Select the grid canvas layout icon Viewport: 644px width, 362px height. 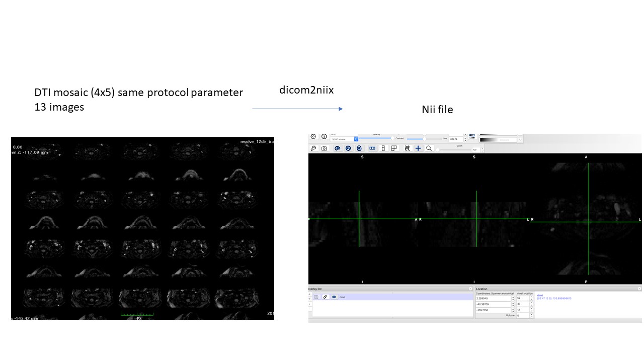click(394, 148)
